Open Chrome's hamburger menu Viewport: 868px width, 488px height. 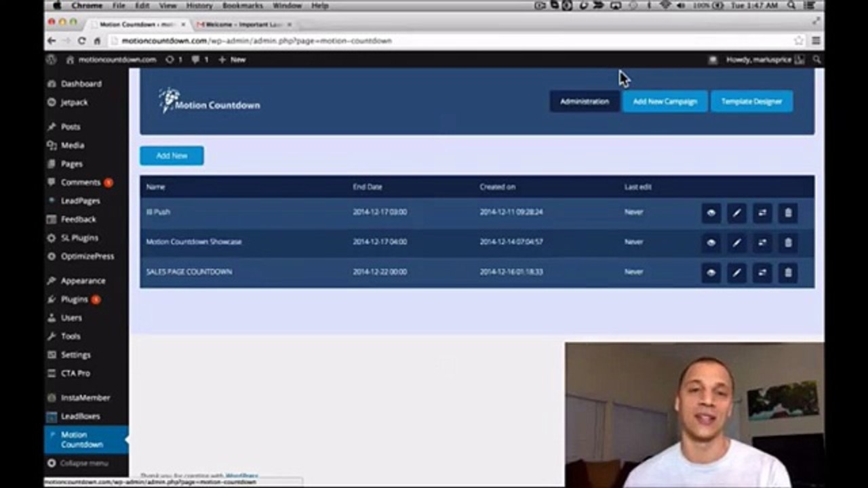[816, 41]
